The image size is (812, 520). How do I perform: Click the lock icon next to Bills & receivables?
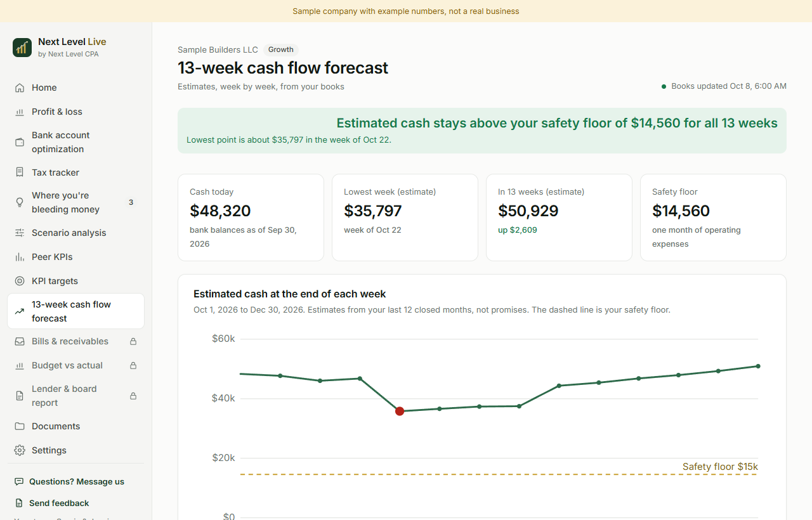[x=133, y=341]
